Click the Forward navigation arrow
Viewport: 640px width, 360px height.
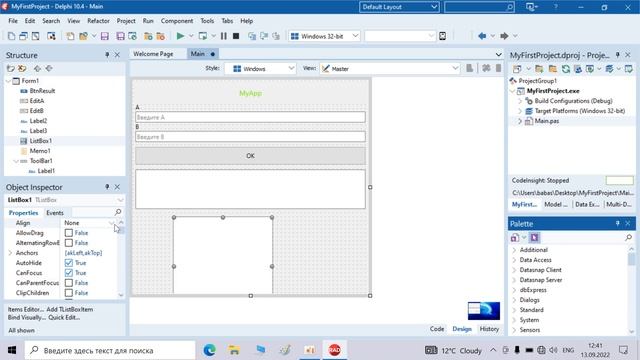[x=504, y=36]
